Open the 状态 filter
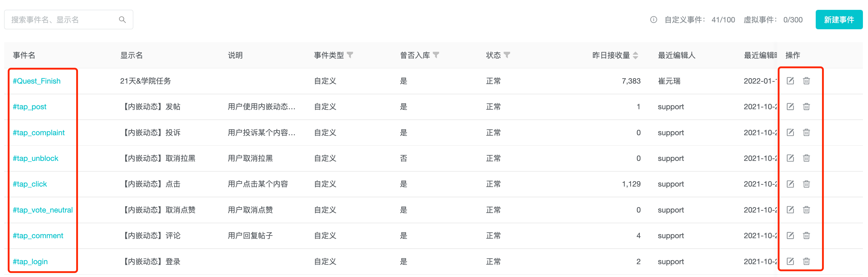Viewport: 868px width, 277px height. [x=508, y=55]
